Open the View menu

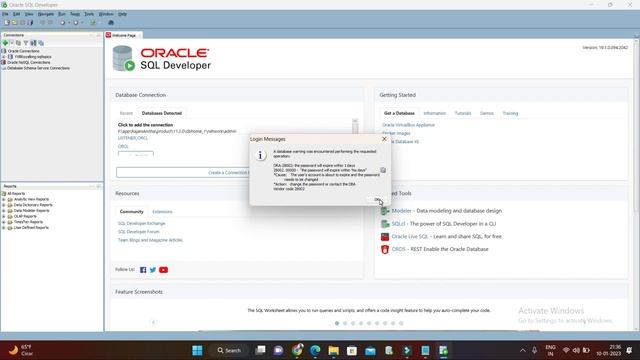point(29,14)
